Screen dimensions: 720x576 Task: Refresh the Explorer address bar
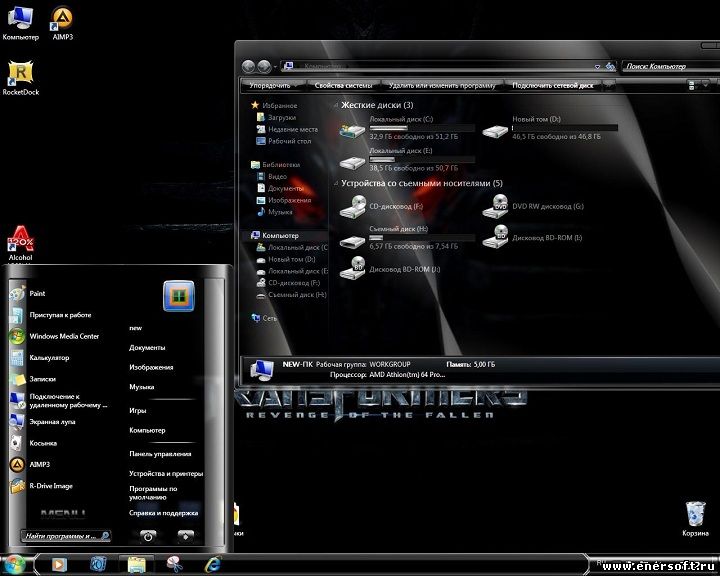pos(610,67)
